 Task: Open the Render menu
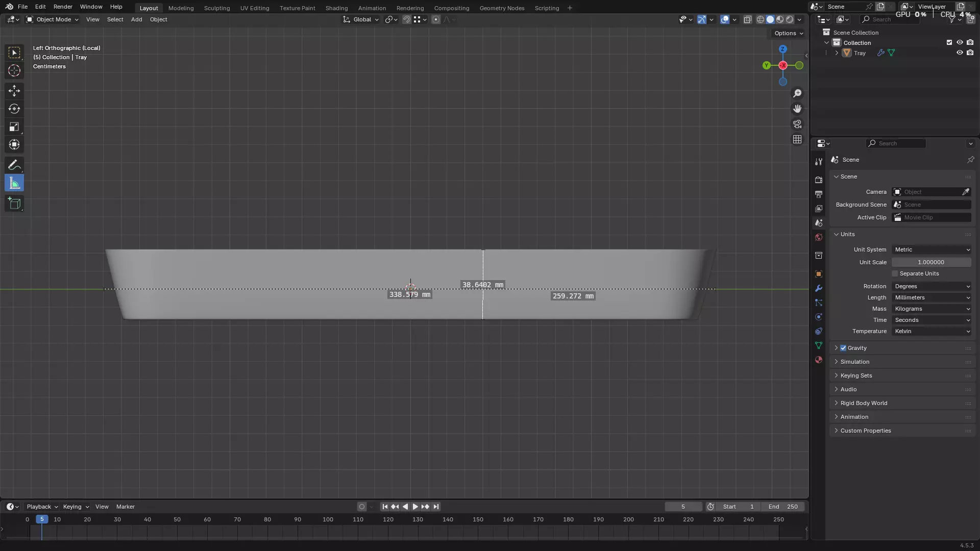click(x=63, y=7)
